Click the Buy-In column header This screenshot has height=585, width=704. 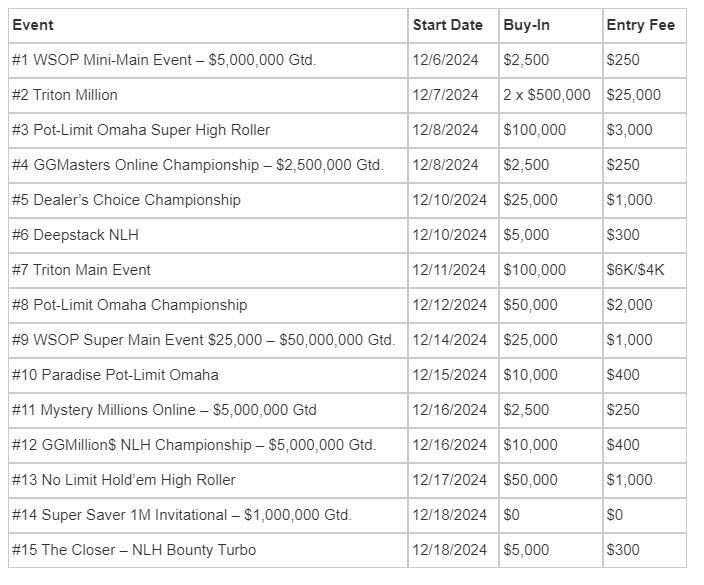pos(527,25)
